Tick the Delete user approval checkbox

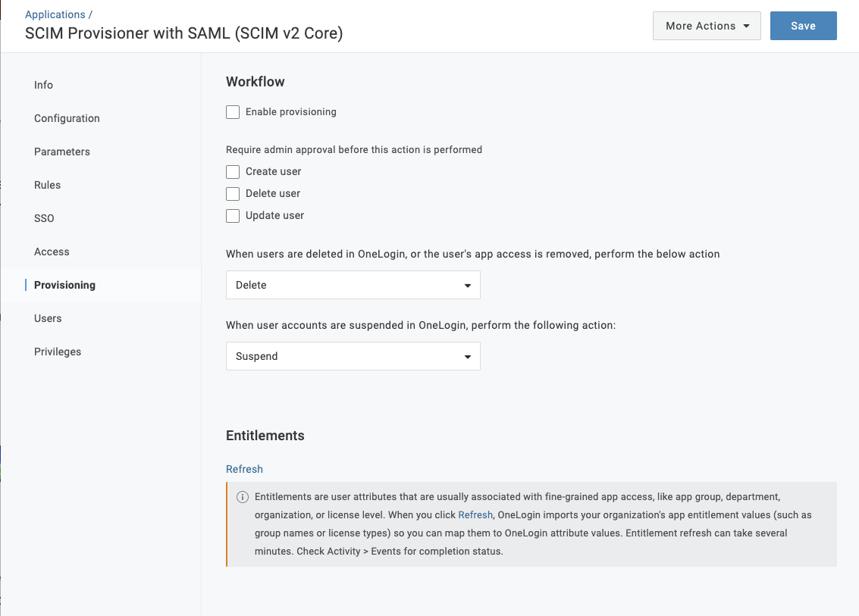pos(233,194)
